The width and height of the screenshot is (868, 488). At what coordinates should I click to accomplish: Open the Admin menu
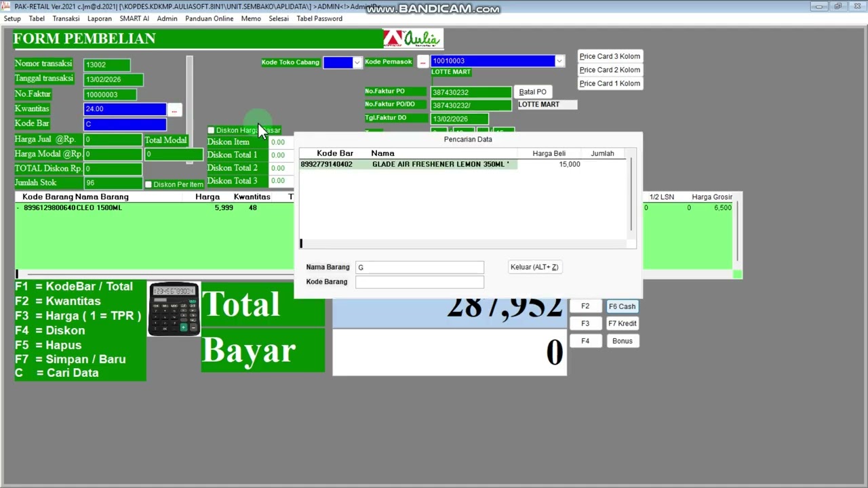tap(167, 18)
